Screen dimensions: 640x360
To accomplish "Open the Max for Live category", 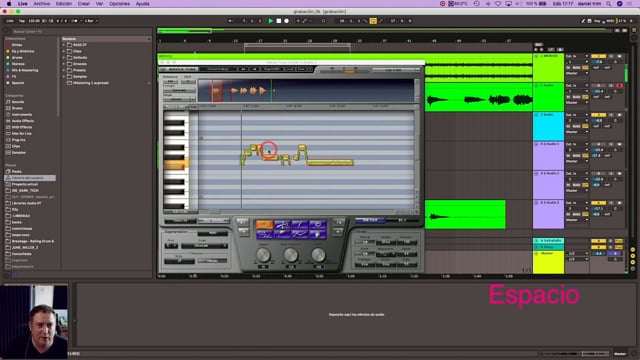I will 21,133.
